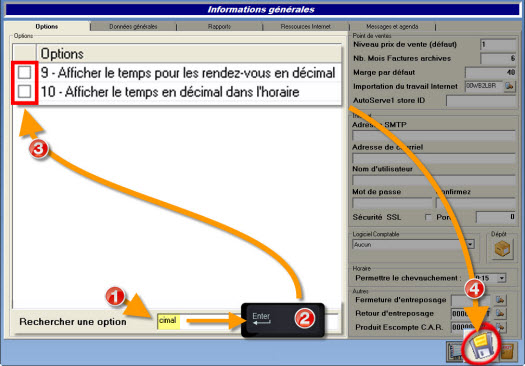
Task: Open the Dépôt box icon
Action: coord(502,249)
